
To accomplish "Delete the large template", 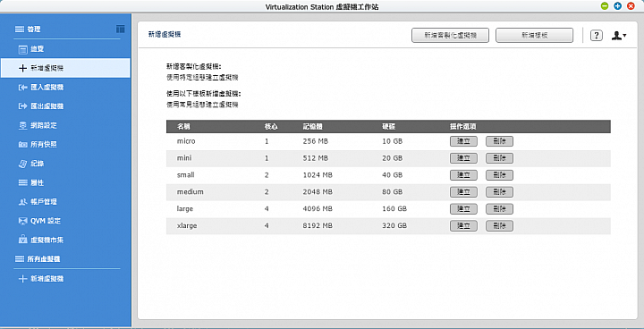I will tap(499, 209).
